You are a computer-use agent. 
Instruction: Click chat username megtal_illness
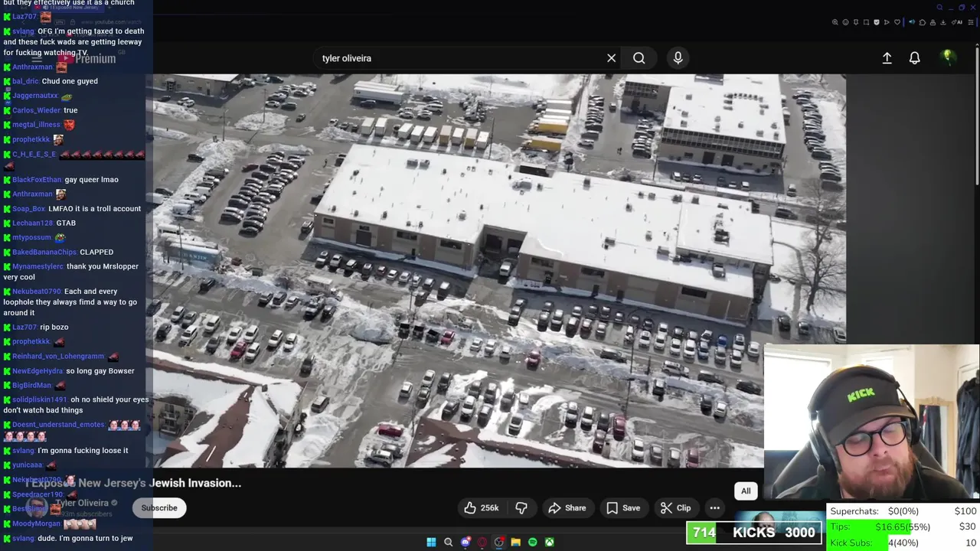click(36, 125)
